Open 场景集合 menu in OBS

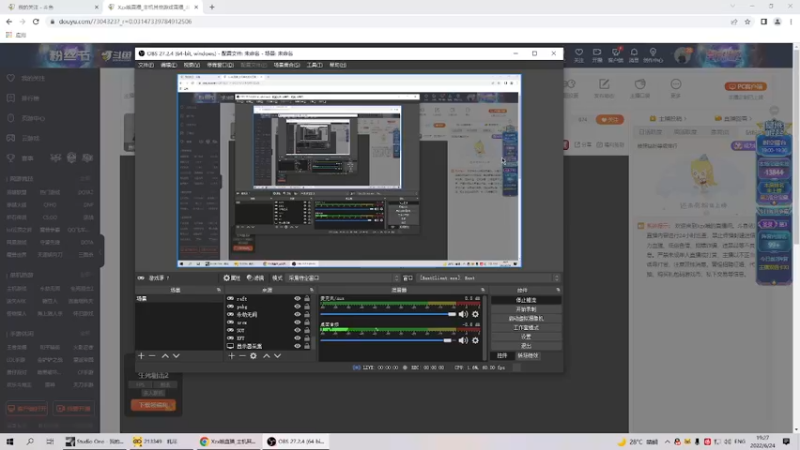point(286,65)
